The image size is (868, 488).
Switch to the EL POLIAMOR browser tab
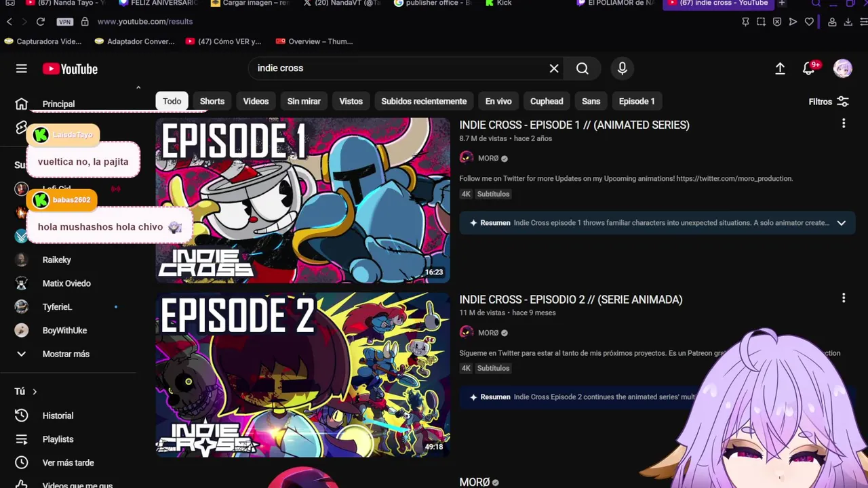coord(616,3)
